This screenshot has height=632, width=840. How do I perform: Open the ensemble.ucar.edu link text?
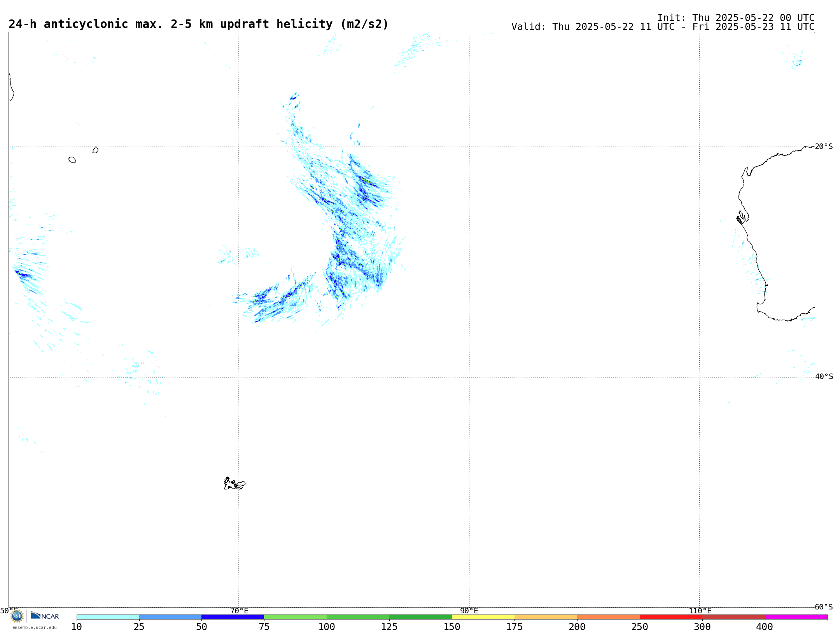[35, 627]
